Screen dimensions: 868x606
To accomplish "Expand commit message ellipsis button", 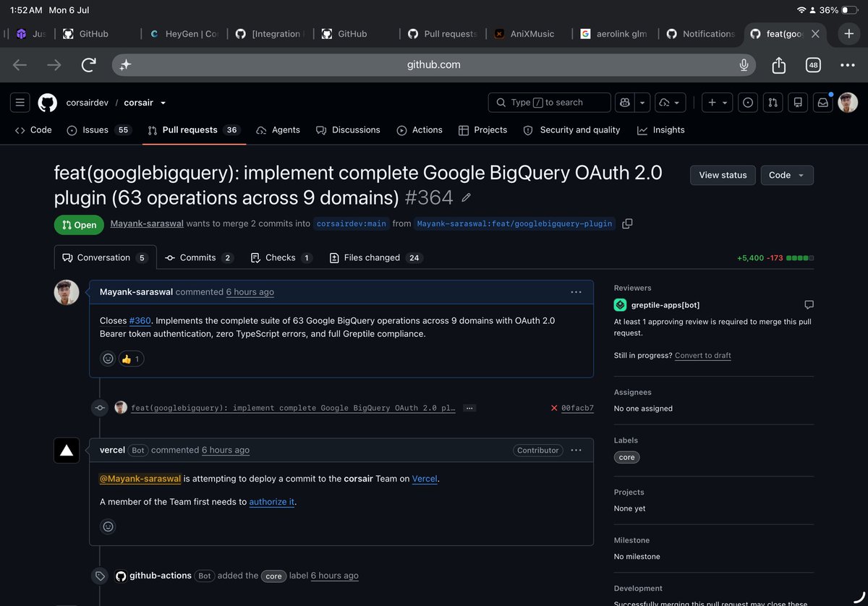I will [x=469, y=408].
